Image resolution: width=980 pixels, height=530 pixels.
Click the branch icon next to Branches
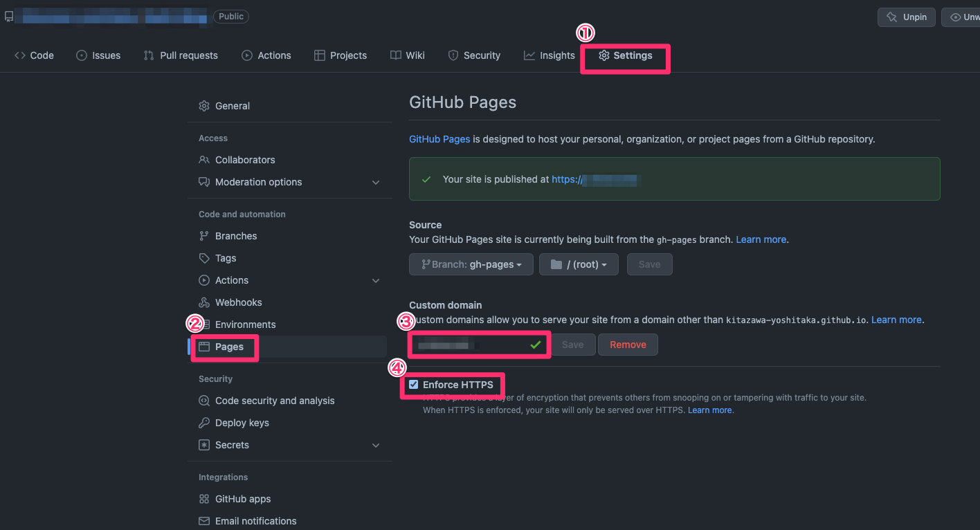(x=204, y=236)
